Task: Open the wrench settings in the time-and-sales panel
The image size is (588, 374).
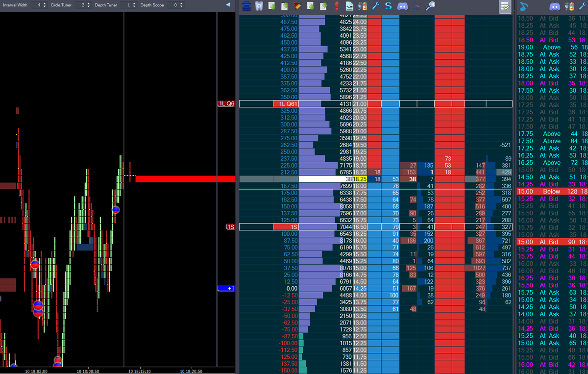Action: (x=583, y=6)
